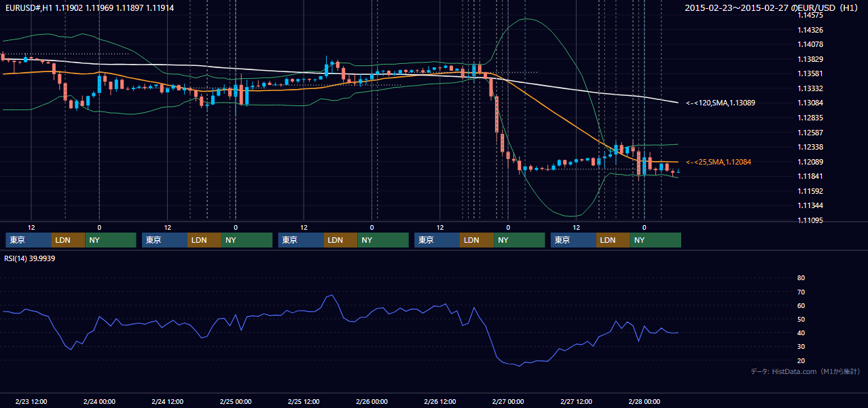The width and height of the screenshot is (868, 408).
Task: Select the 2/27 00:00 time label
Action: [508, 401]
